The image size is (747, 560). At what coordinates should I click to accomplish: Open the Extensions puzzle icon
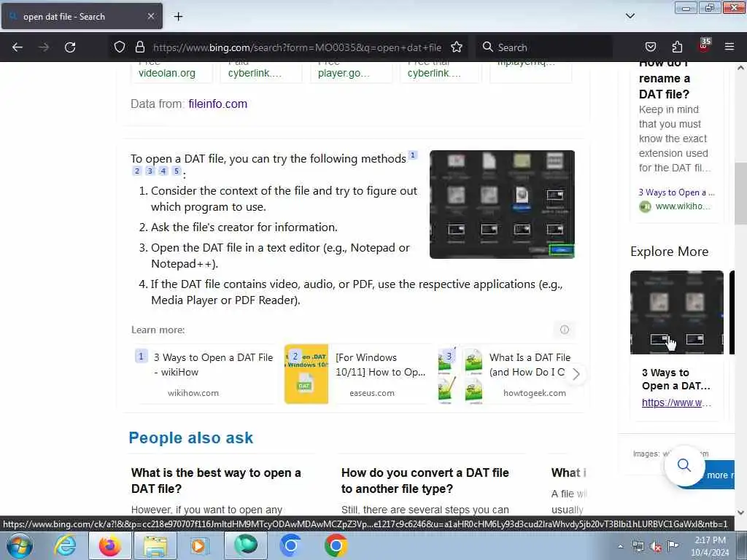677,47
